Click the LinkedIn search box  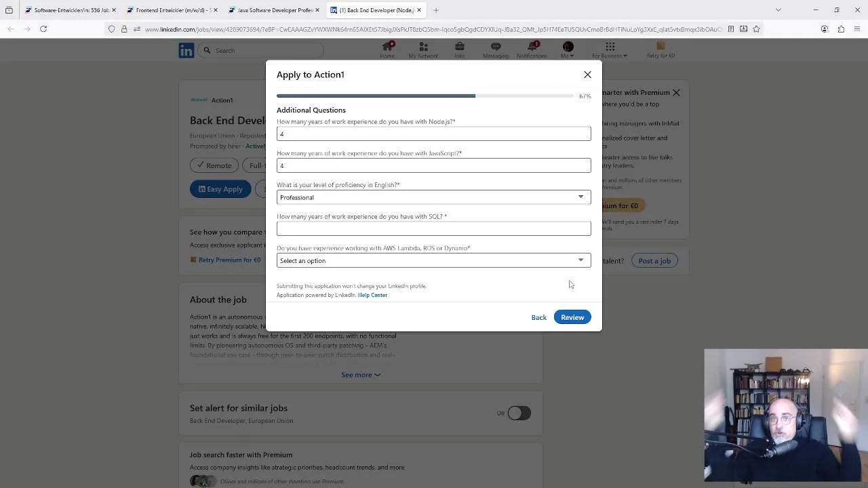pyautogui.click(x=261, y=50)
